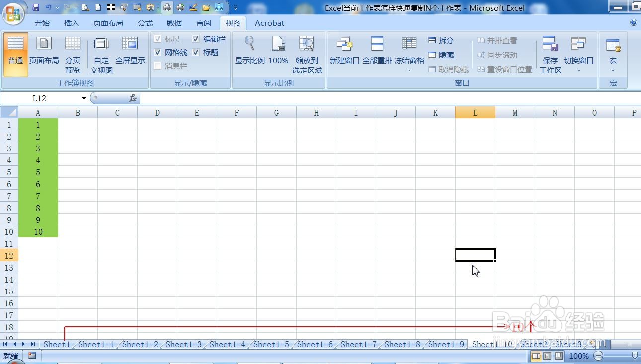Open the Acrobat ribbon tab
The width and height of the screenshot is (641, 364).
click(269, 23)
